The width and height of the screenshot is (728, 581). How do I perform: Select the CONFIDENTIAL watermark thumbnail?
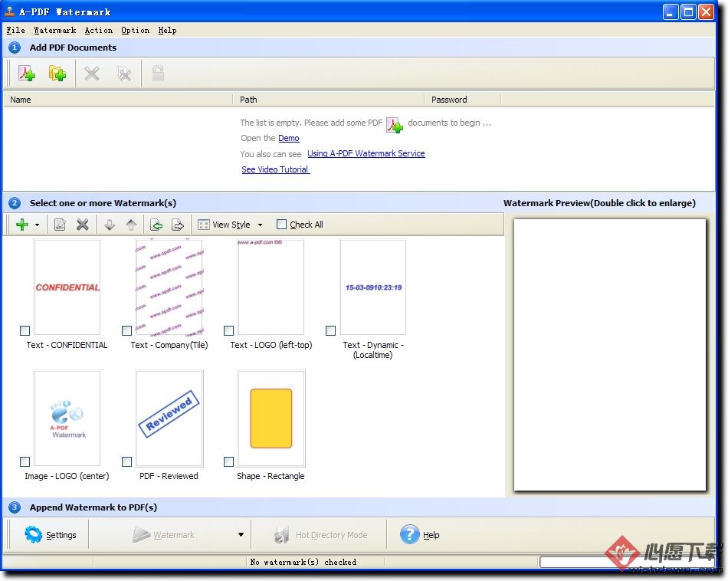tap(67, 287)
